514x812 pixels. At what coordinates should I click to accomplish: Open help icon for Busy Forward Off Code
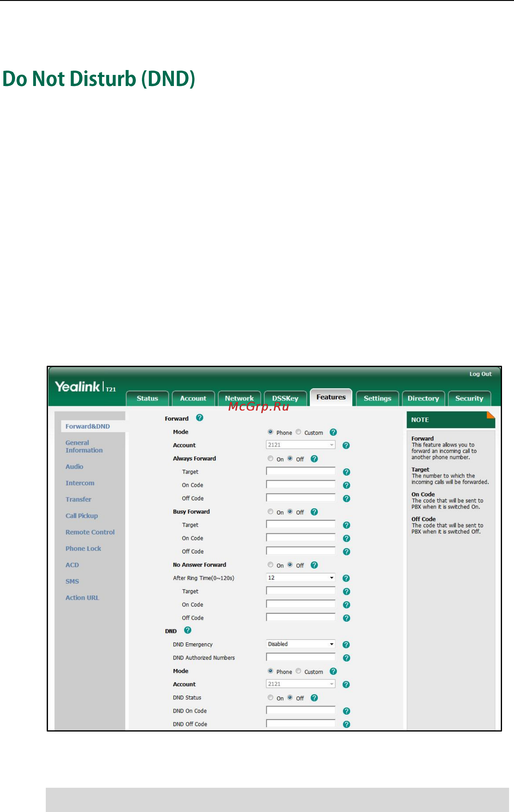[x=346, y=552]
